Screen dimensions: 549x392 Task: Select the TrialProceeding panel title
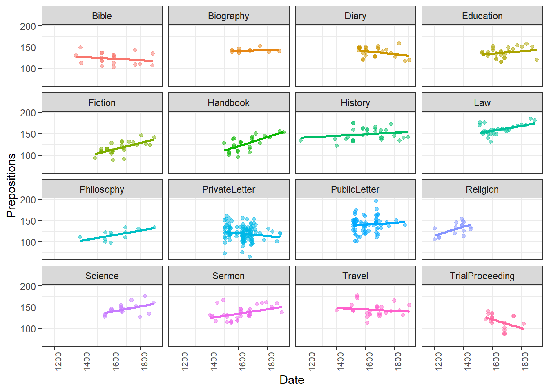click(482, 276)
